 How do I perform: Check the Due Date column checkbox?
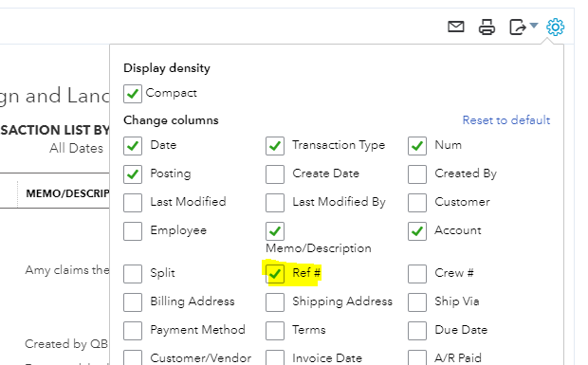pyautogui.click(x=417, y=331)
